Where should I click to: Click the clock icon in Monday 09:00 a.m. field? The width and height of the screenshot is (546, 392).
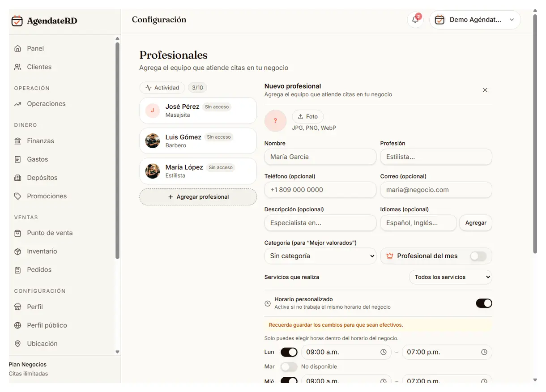[384, 352]
